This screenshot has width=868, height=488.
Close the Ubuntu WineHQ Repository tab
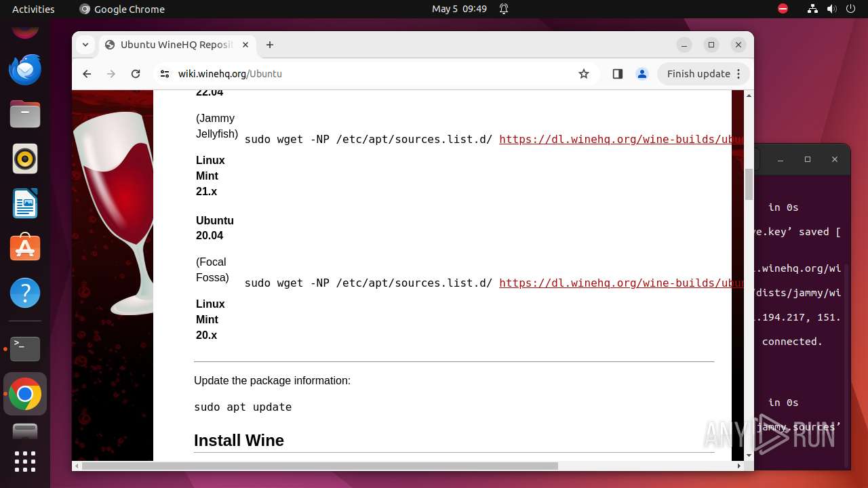pos(245,45)
